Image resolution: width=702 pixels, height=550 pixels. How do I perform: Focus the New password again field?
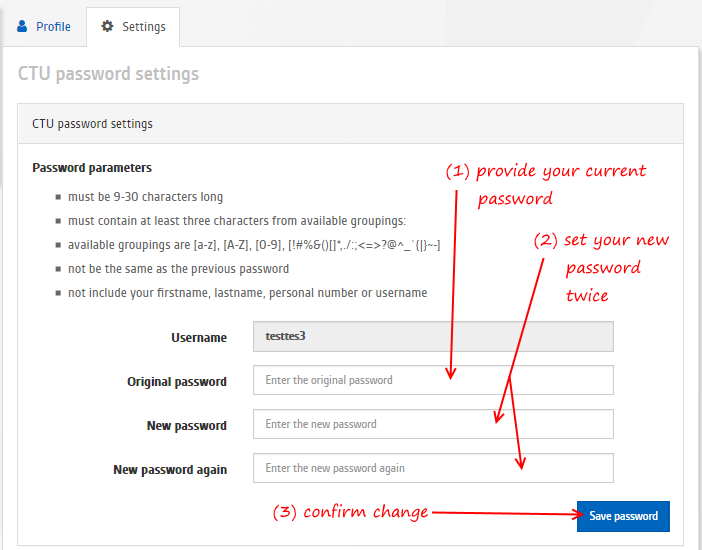click(x=433, y=468)
